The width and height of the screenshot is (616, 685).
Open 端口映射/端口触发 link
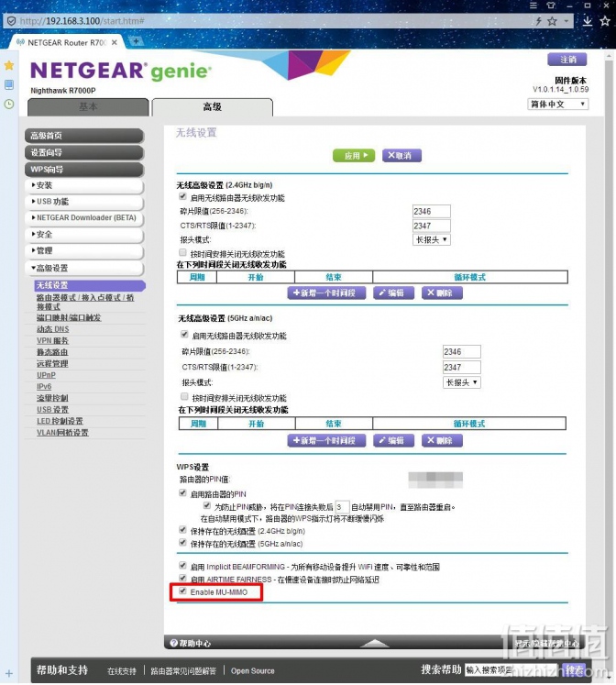[69, 317]
